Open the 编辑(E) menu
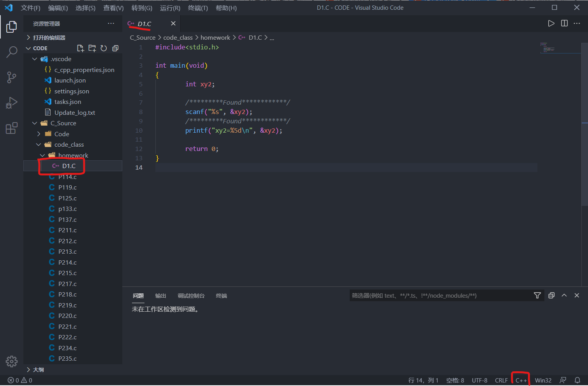The width and height of the screenshot is (588, 386). (58, 8)
